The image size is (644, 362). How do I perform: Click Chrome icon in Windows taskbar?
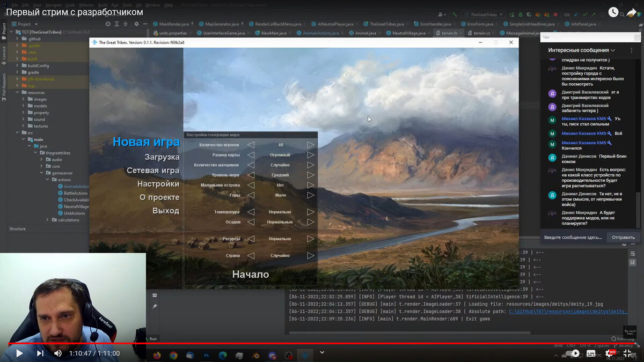(173, 355)
